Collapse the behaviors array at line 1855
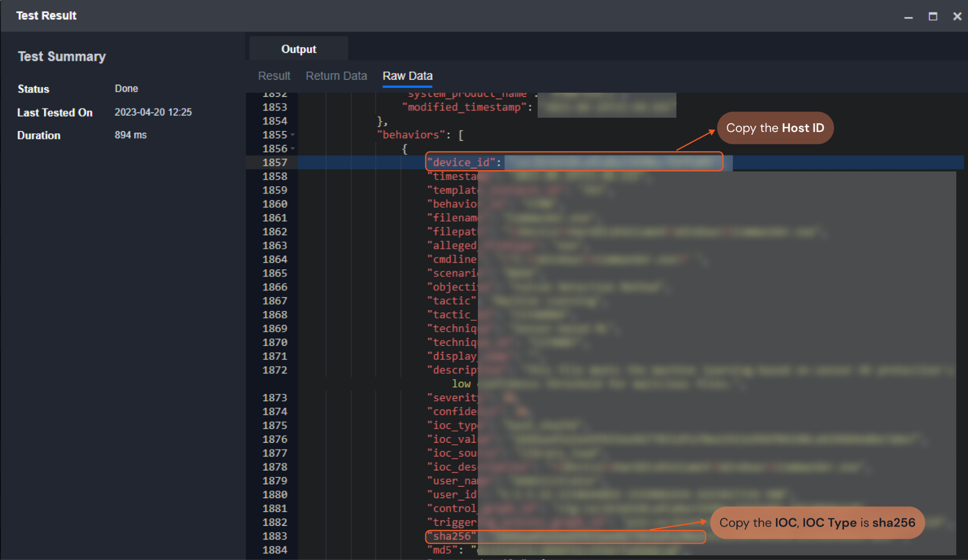The image size is (968, 560). tap(293, 135)
